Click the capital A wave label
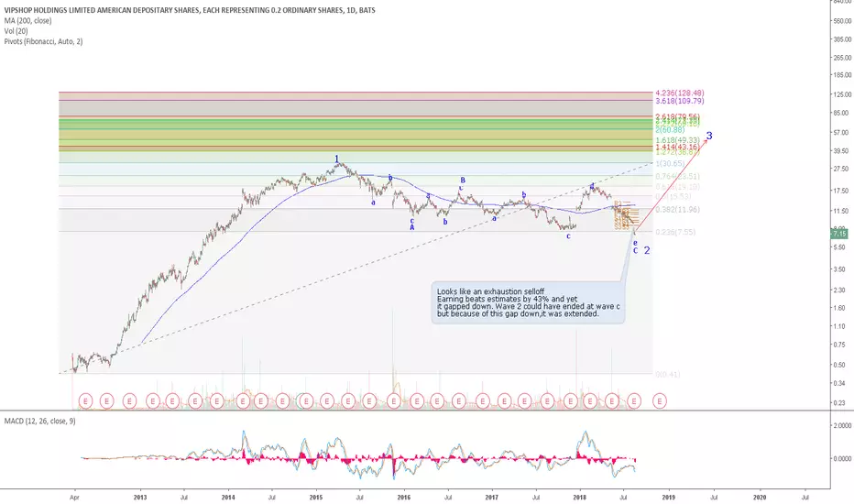This screenshot has height=504, width=854. [x=412, y=228]
